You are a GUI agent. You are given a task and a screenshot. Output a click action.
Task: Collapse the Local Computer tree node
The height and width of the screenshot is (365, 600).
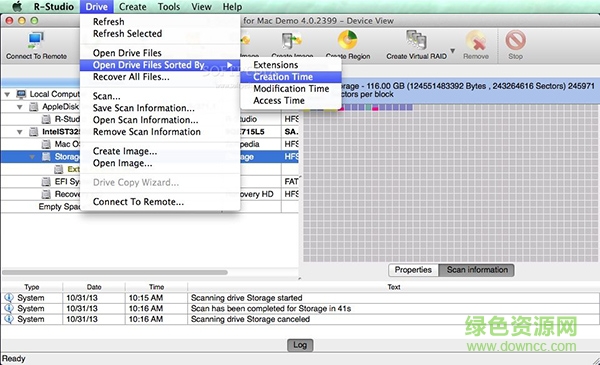pyautogui.click(x=7, y=94)
